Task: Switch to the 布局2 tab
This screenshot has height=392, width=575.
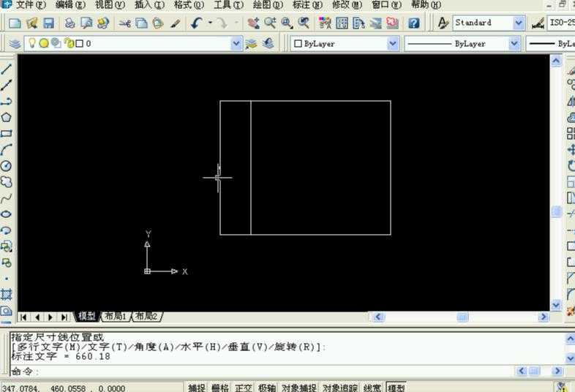Action: coord(147,316)
